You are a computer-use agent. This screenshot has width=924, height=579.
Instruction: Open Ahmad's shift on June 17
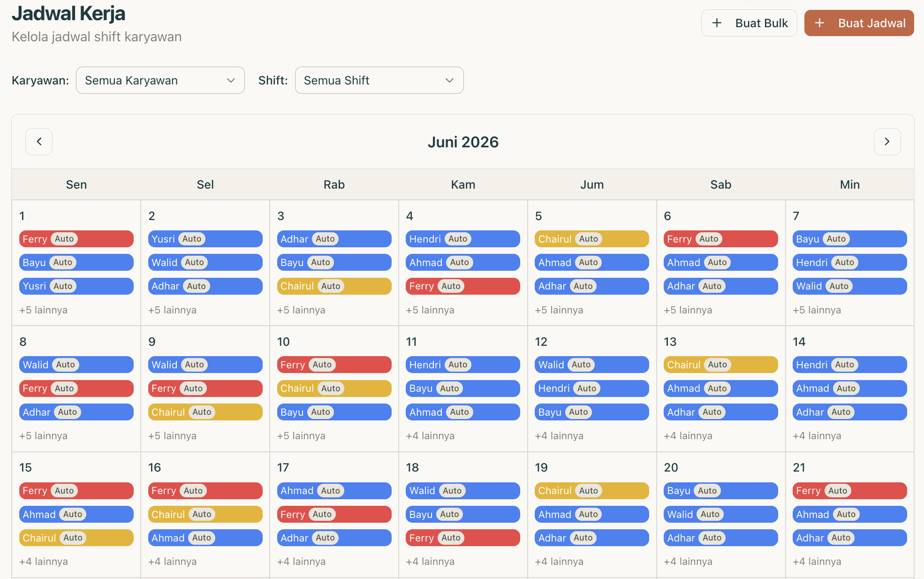(334, 491)
